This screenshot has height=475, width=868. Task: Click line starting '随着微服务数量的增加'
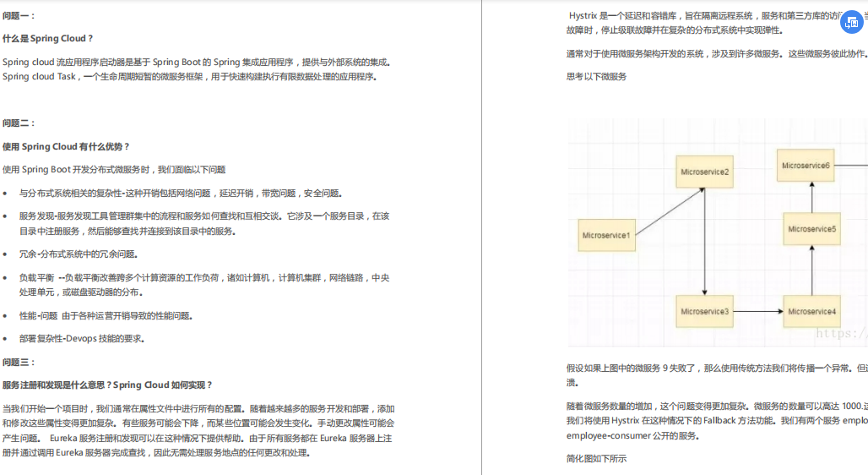pyautogui.click(x=717, y=406)
